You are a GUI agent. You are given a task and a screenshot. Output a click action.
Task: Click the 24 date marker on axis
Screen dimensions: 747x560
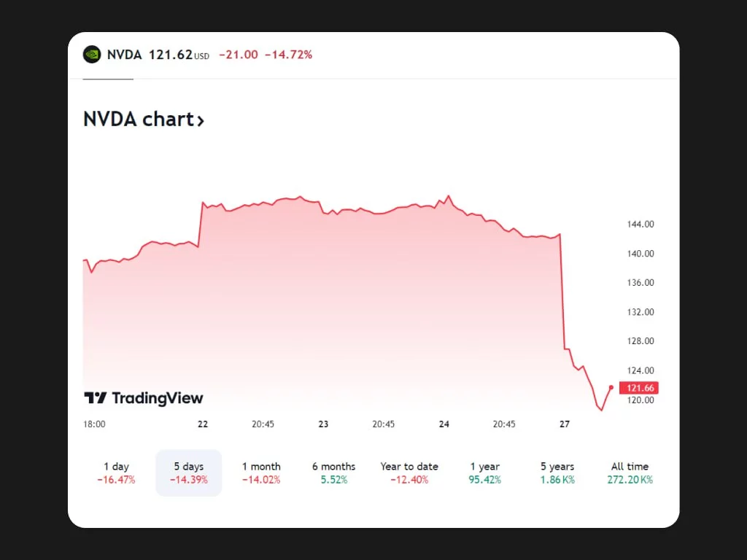pos(444,424)
